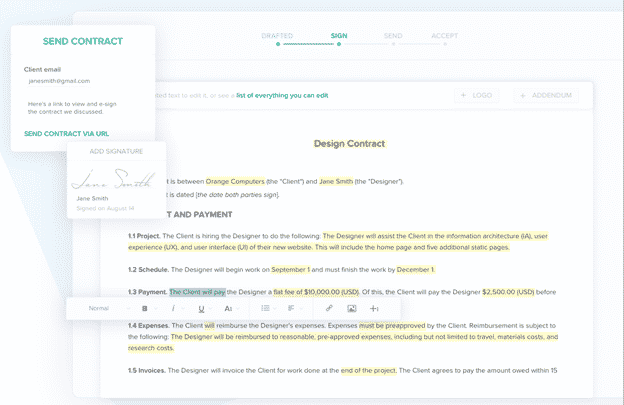Underline the selected text via toolbar
The height and width of the screenshot is (405, 624).
click(x=201, y=309)
